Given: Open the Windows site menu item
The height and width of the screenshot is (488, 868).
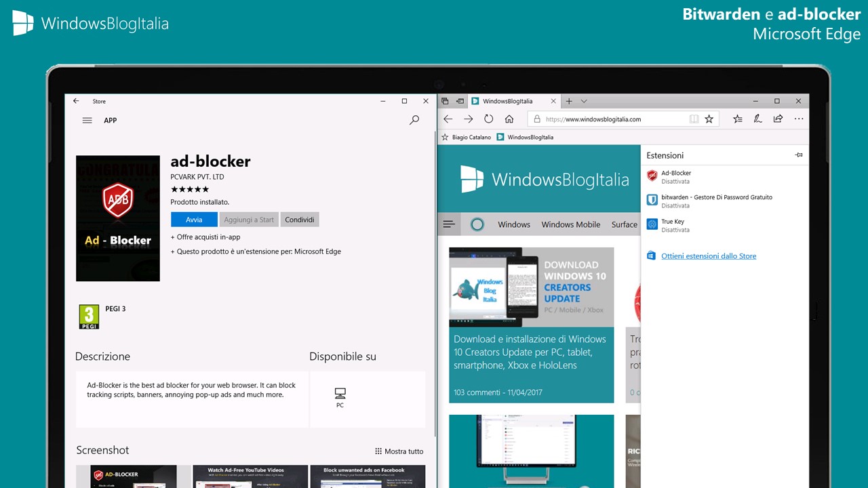Looking at the screenshot, I should (x=514, y=224).
